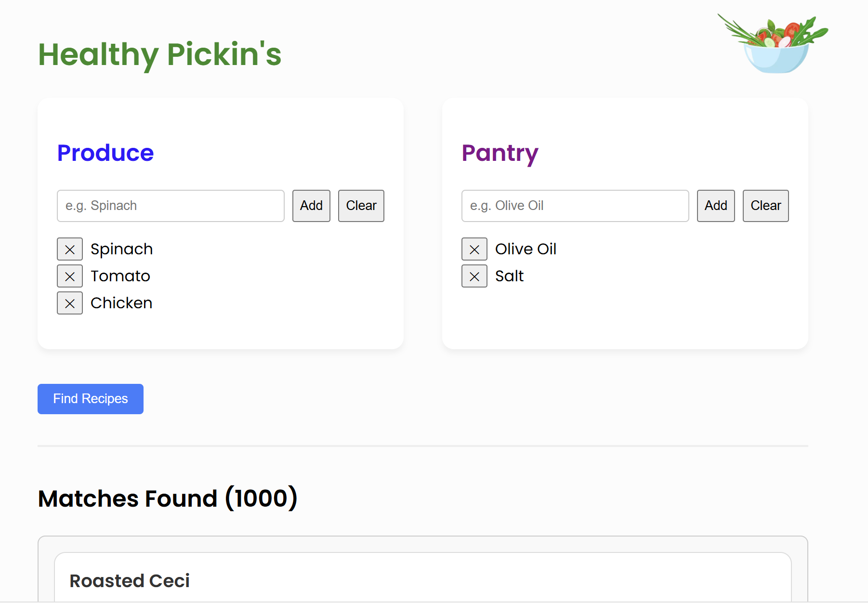This screenshot has height=603, width=868.
Task: Add the typed item to Produce
Action: tap(311, 206)
